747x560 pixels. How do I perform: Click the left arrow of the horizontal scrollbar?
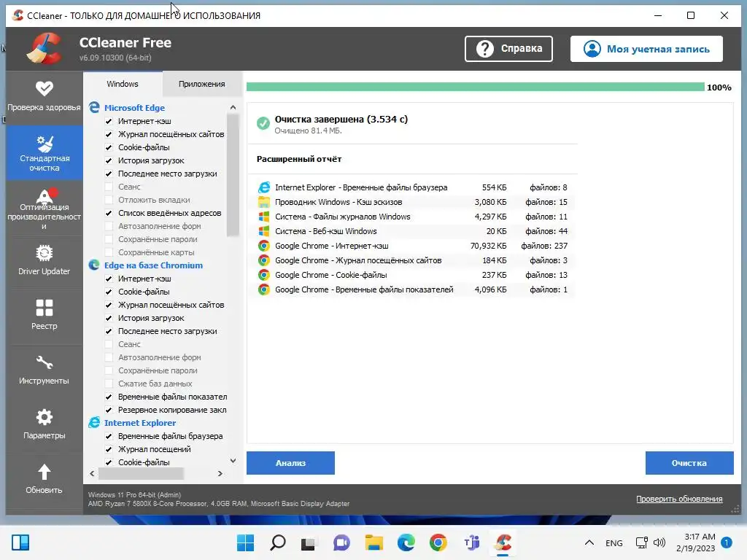pyautogui.click(x=92, y=473)
